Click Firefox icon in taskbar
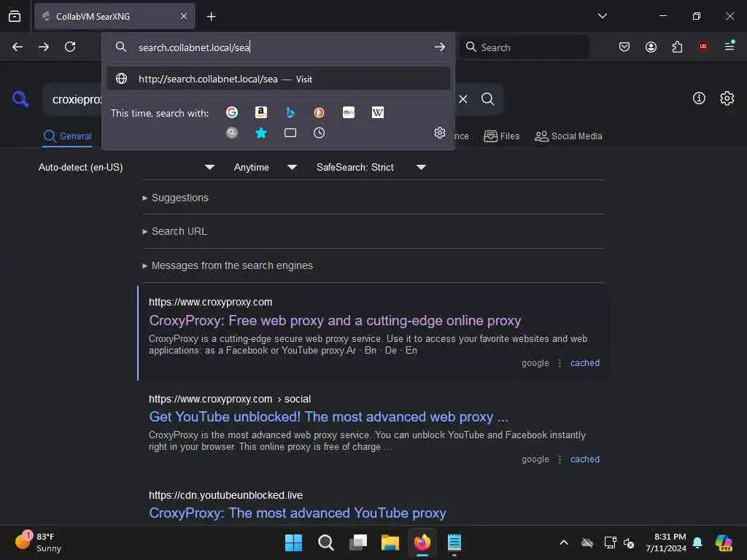This screenshot has width=747, height=560. [422, 542]
